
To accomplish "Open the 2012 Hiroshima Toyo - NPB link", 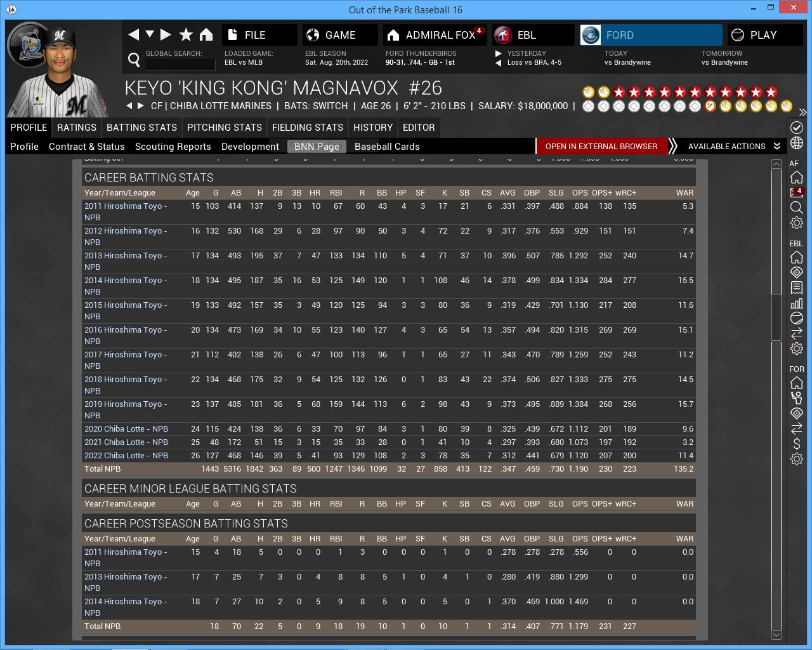I will (126, 236).
